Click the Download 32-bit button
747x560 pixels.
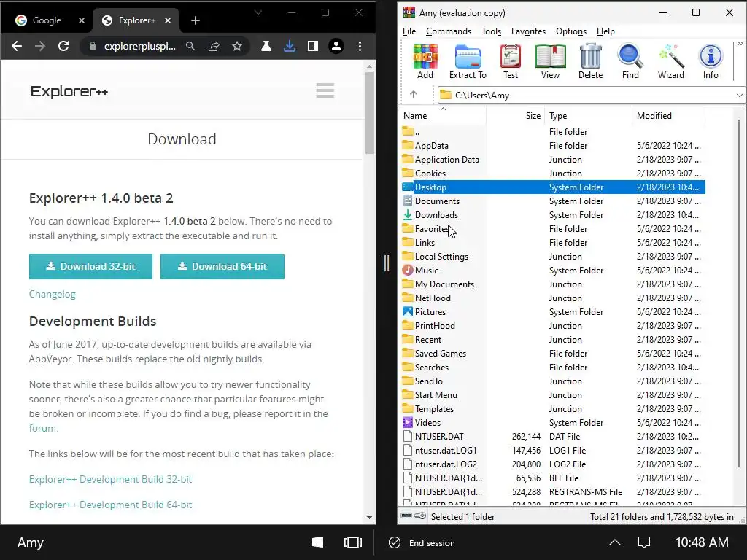tap(90, 266)
